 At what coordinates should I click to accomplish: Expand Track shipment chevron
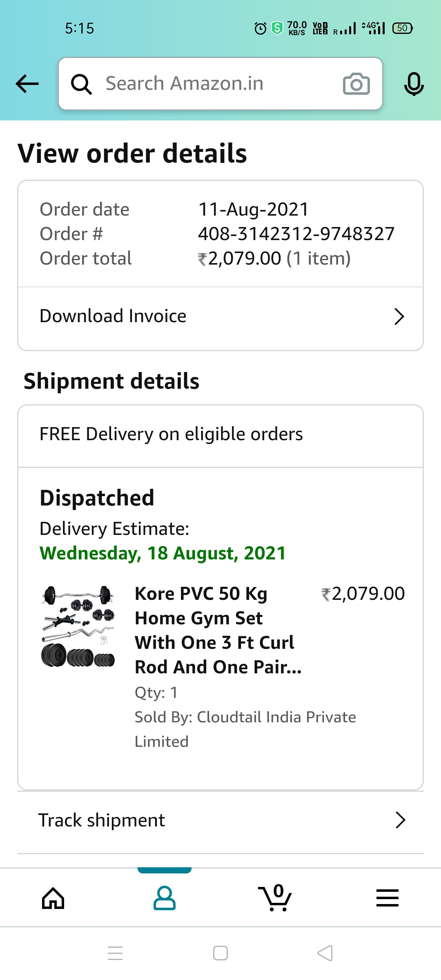pos(400,820)
